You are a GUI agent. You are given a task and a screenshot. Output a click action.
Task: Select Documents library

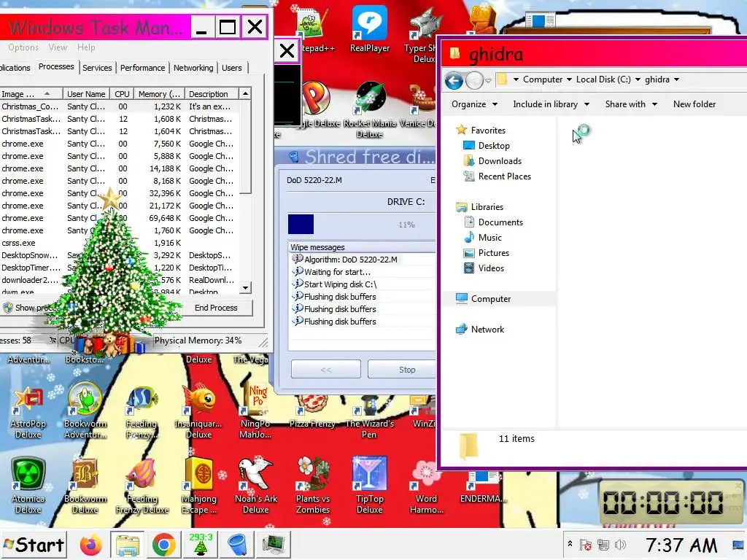494,222
